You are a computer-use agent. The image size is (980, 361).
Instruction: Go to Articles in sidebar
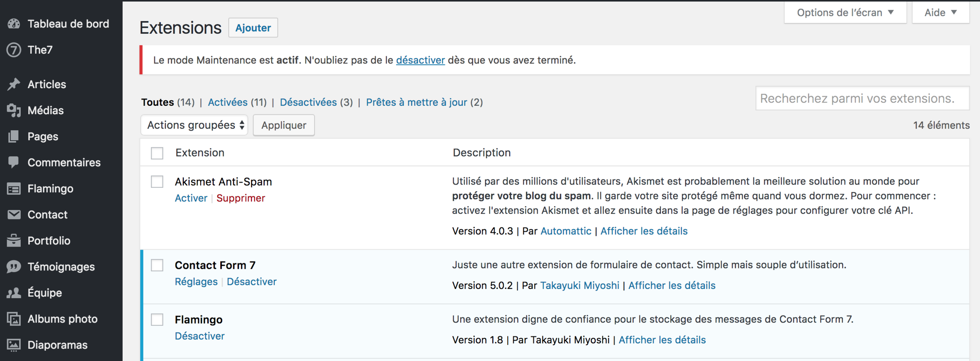tap(47, 84)
